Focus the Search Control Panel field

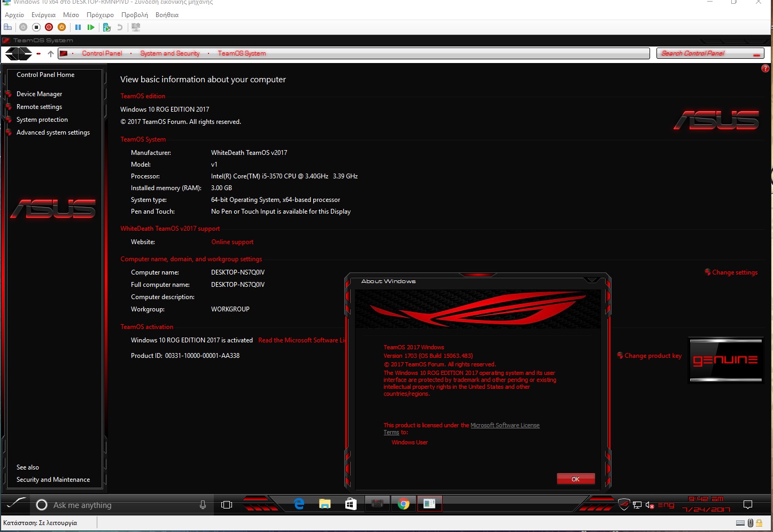[x=710, y=53]
